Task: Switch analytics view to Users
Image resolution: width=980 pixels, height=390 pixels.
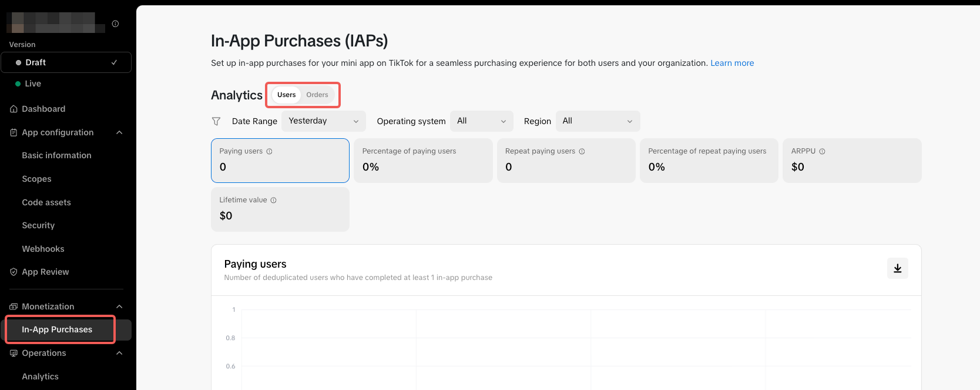Action: click(x=287, y=95)
